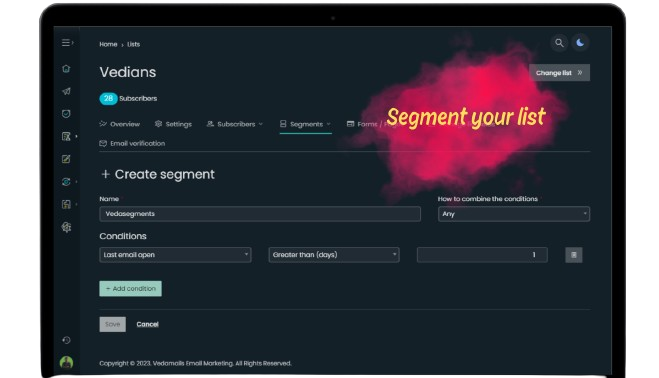The height and width of the screenshot is (378, 659).
Task: Open the campaigns megaphone icon
Action: (x=66, y=91)
